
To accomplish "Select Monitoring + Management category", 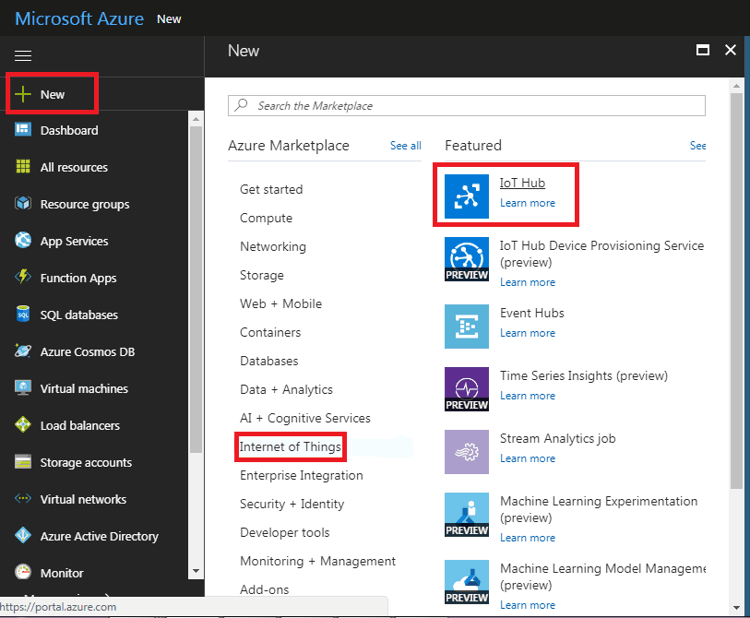I will coord(318,562).
